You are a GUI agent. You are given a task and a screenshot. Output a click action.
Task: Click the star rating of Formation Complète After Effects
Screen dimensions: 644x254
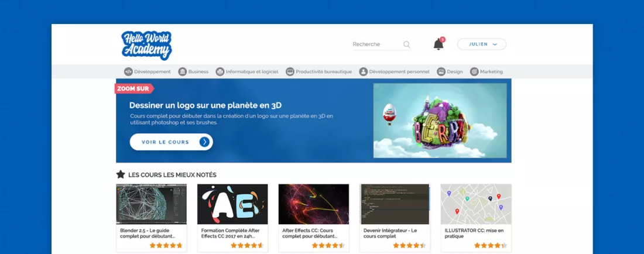(247, 245)
